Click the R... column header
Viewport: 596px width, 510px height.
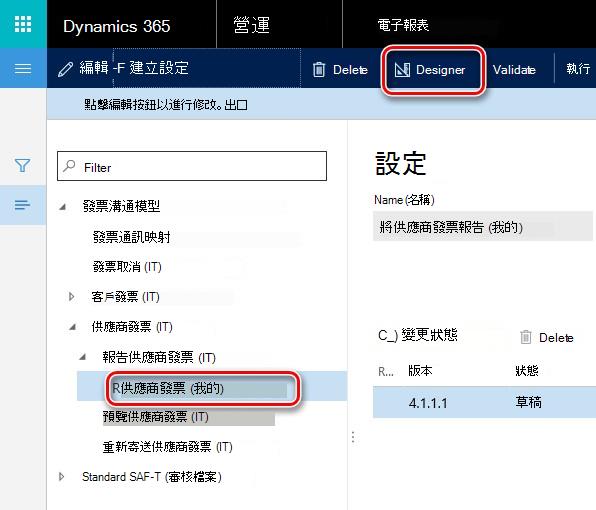(386, 371)
